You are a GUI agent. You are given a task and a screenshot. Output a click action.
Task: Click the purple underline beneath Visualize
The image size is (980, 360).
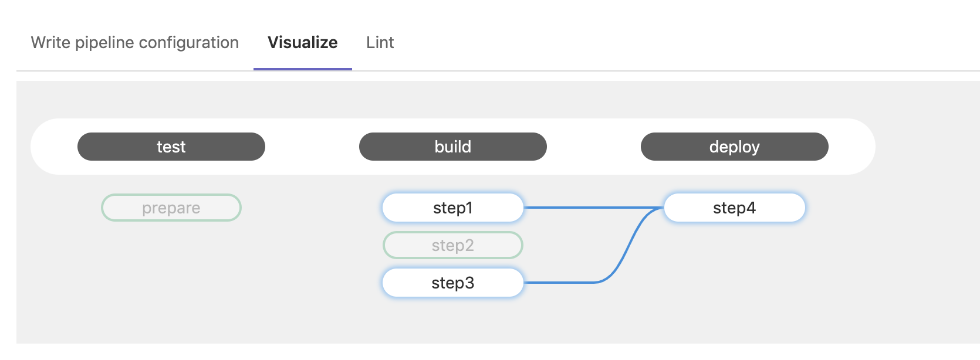pos(303,69)
